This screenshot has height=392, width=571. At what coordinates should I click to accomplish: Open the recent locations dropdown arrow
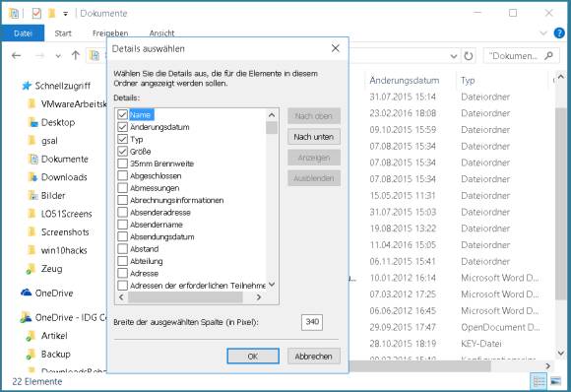point(58,56)
